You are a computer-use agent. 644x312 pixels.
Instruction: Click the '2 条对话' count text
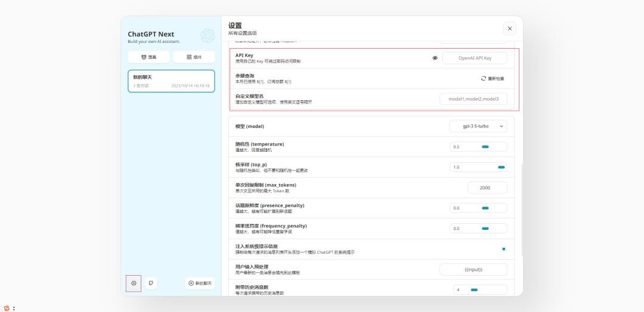(141, 86)
